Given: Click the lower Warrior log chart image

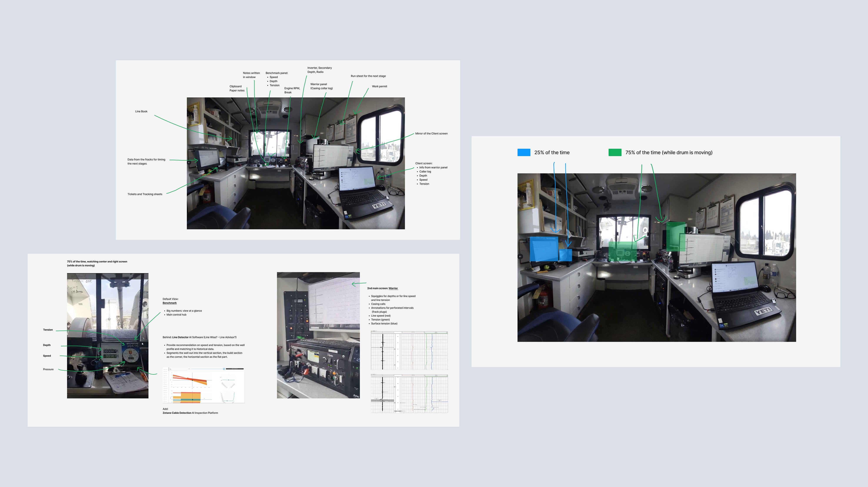Looking at the screenshot, I should (x=409, y=393).
